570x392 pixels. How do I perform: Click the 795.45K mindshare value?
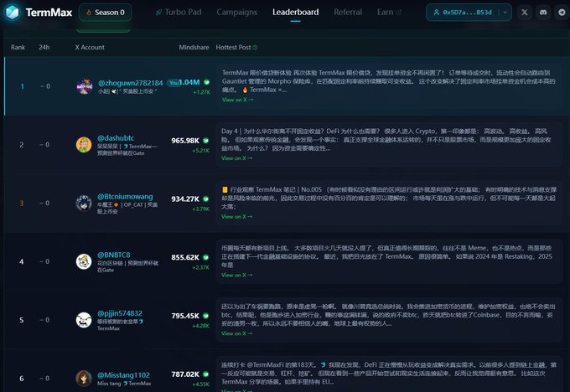coord(185,316)
